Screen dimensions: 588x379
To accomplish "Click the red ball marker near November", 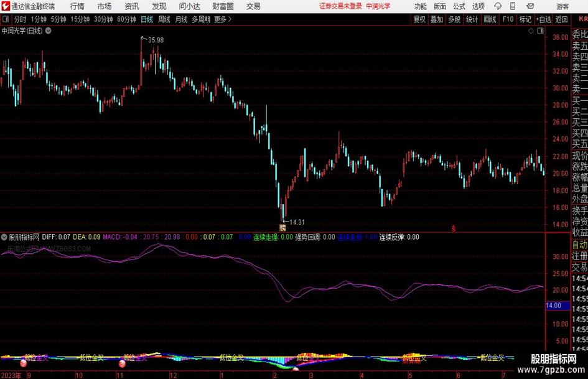I will point(122,363).
